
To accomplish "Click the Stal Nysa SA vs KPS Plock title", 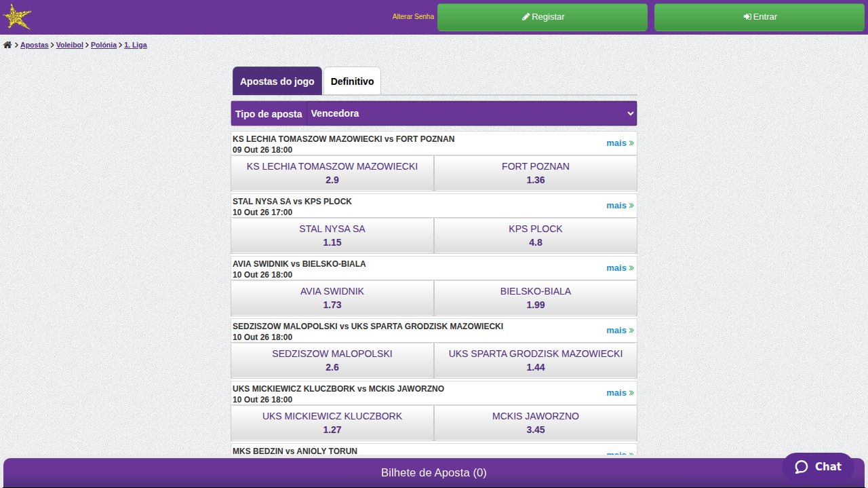I will [292, 202].
